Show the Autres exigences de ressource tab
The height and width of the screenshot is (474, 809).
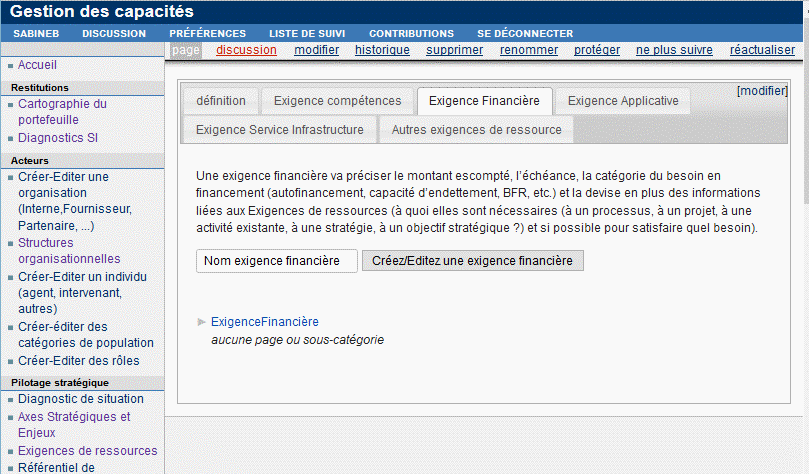(476, 129)
